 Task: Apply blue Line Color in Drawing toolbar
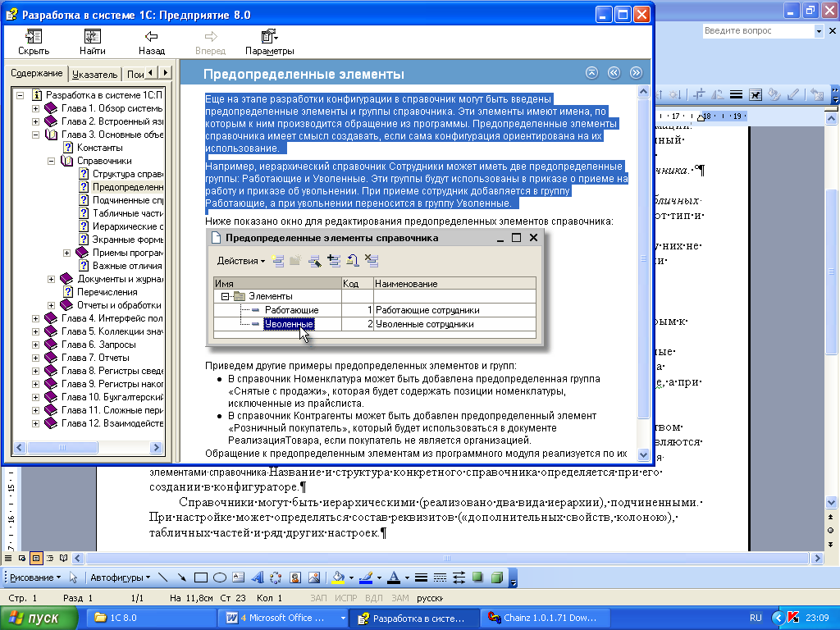[366, 577]
